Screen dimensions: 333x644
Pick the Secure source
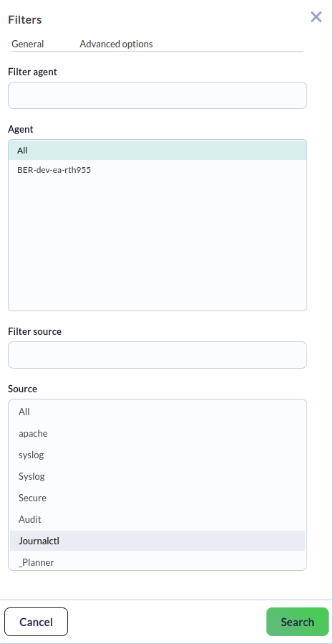click(158, 498)
